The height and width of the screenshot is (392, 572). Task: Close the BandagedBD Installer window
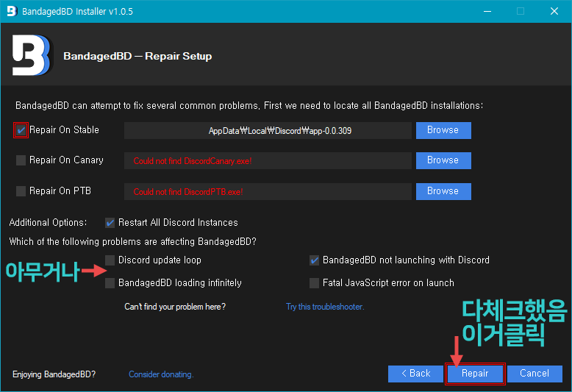coord(554,11)
